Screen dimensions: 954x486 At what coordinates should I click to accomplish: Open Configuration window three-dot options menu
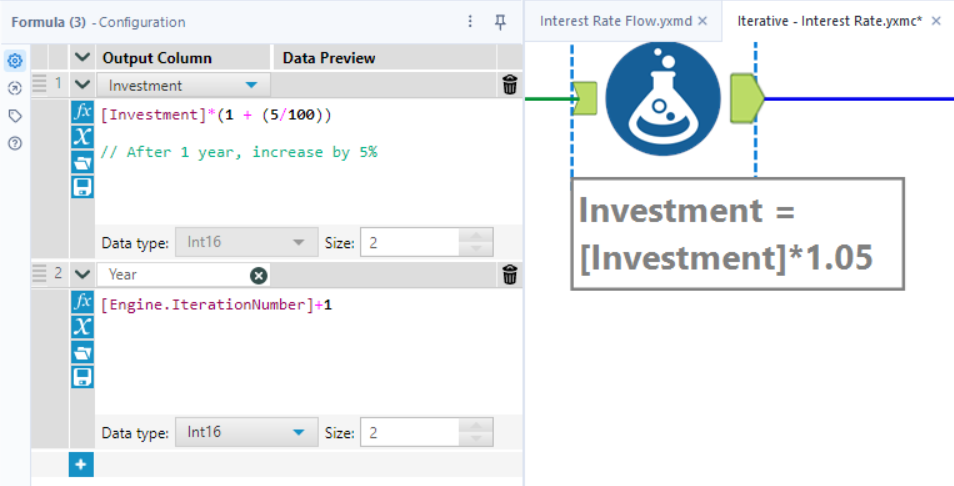[x=472, y=22]
